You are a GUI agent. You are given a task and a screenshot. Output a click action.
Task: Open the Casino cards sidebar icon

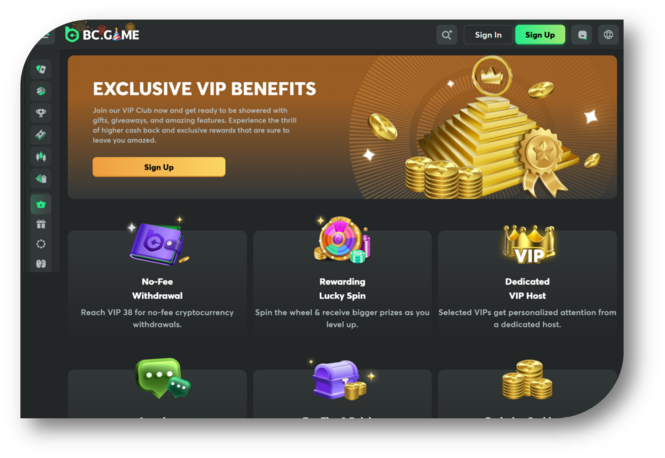coord(41,69)
